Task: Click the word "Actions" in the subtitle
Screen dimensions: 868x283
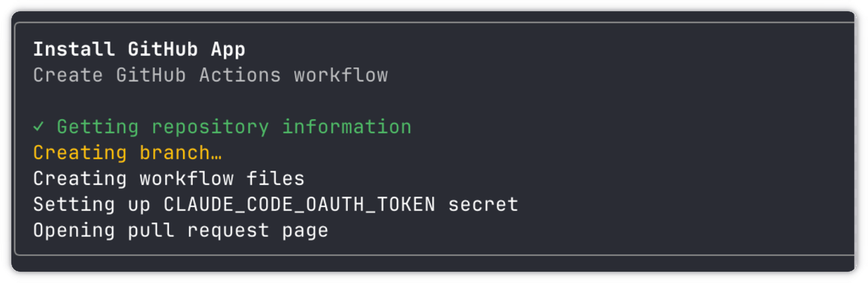Action: click(x=239, y=75)
